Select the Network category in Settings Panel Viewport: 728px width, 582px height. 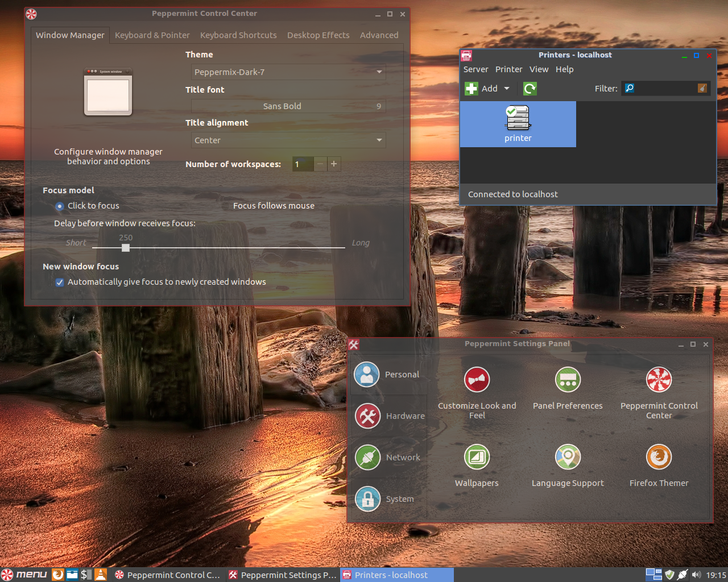point(389,458)
